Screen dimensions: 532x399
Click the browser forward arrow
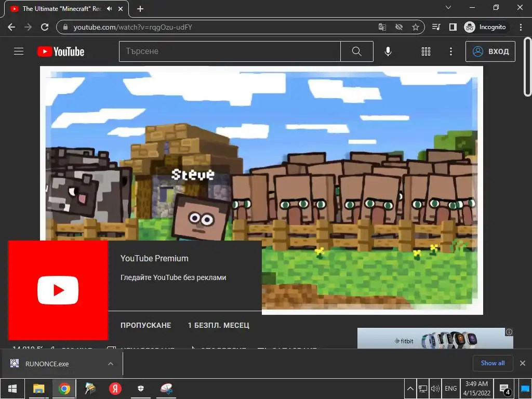pos(28,27)
